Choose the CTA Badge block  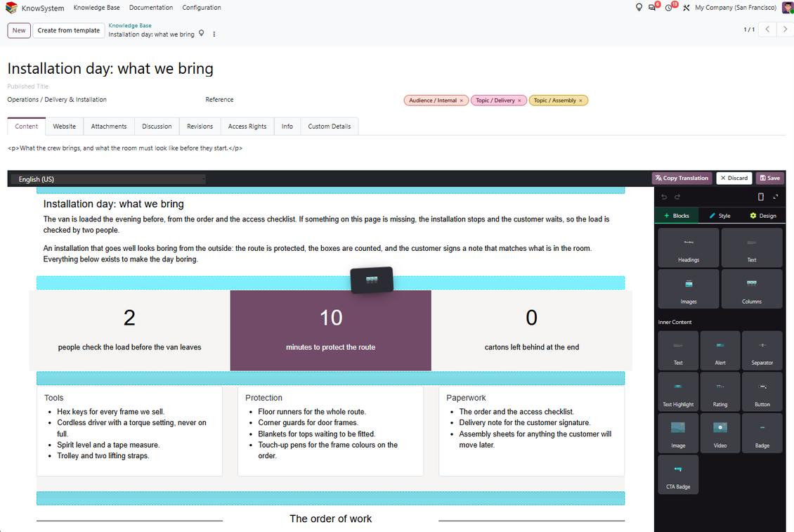[678, 474]
